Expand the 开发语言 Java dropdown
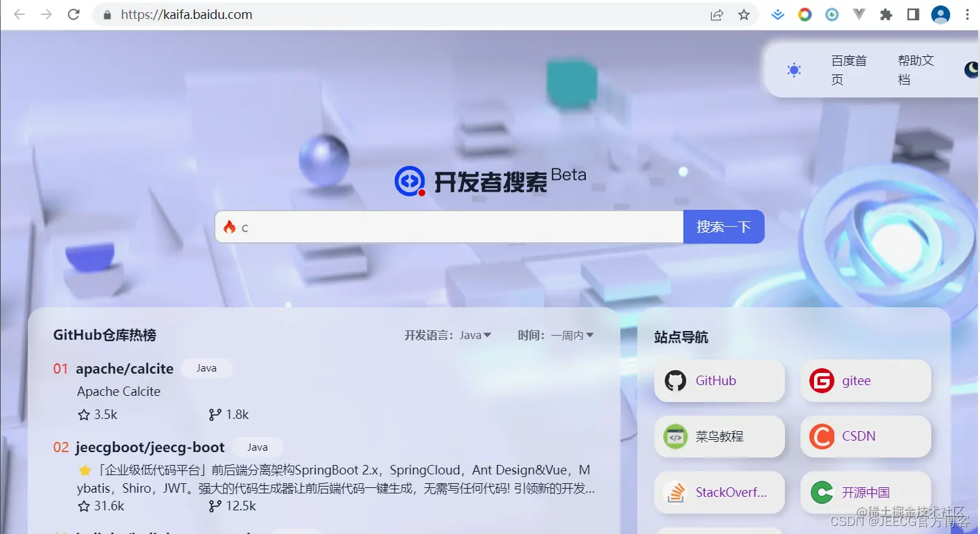Viewport: 980px width, 534px height. [475, 335]
